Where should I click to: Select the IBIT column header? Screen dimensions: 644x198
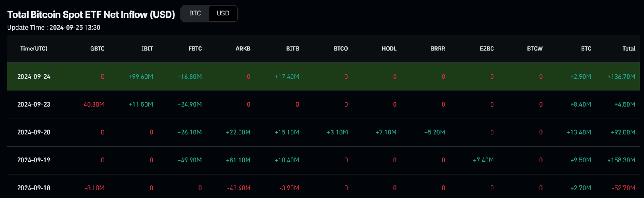[x=147, y=49]
